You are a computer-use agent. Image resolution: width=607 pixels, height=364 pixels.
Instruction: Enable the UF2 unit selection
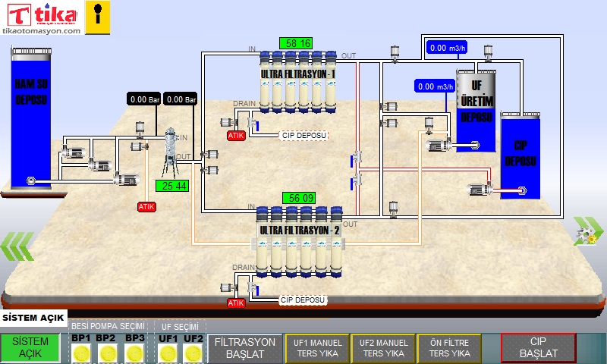point(193,353)
